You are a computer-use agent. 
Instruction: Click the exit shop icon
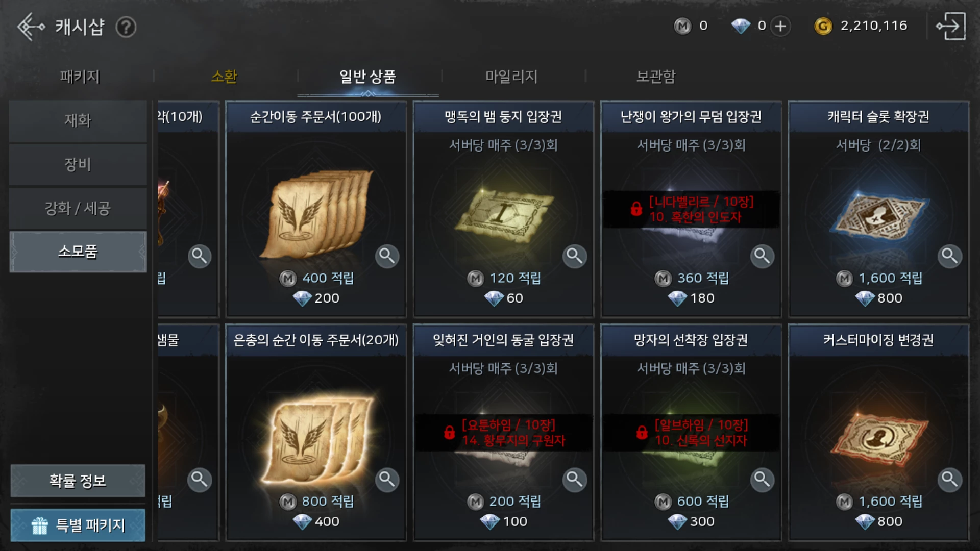coord(950,27)
